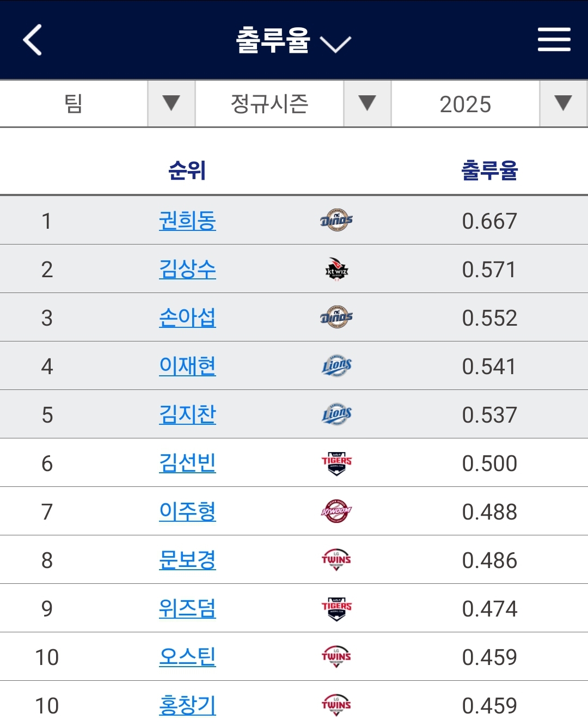This screenshot has width=588, height=726.
Task: Tap the Tigers logo beside 위즈덤
Action: point(336,608)
